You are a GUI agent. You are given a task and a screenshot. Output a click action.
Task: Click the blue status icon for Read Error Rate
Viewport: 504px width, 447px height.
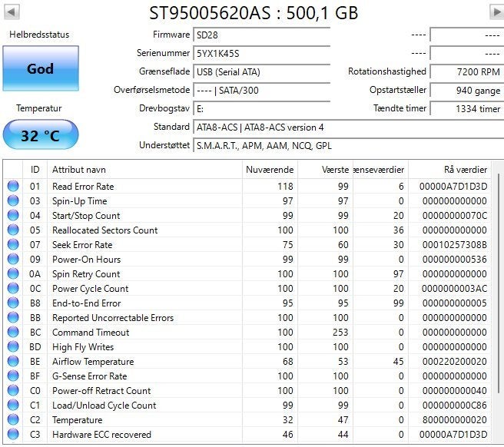(x=13, y=186)
